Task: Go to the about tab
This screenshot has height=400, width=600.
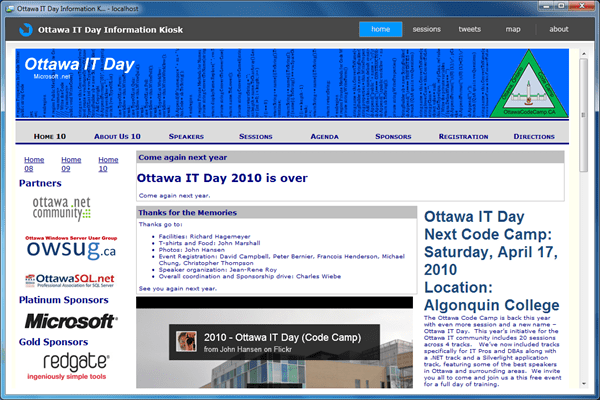Action: tap(558, 29)
